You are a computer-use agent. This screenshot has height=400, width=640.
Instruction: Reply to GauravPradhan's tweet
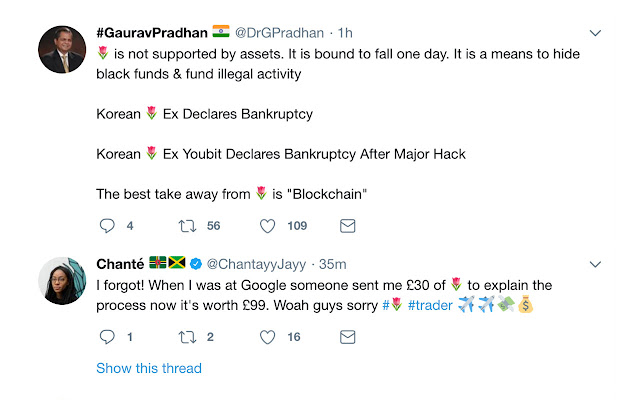[108, 226]
